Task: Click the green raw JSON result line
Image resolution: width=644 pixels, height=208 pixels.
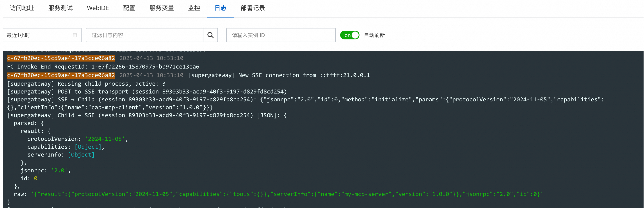Action: point(287,194)
